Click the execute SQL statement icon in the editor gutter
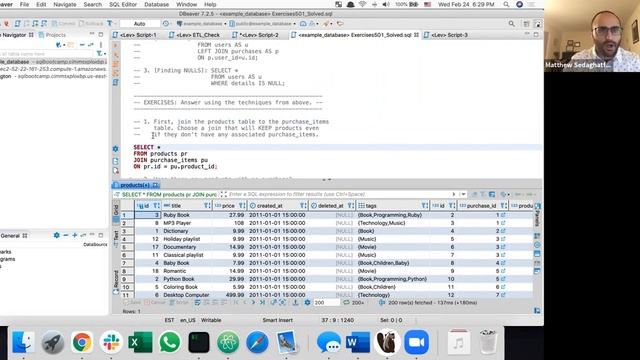640x360 pixels. click(116, 45)
